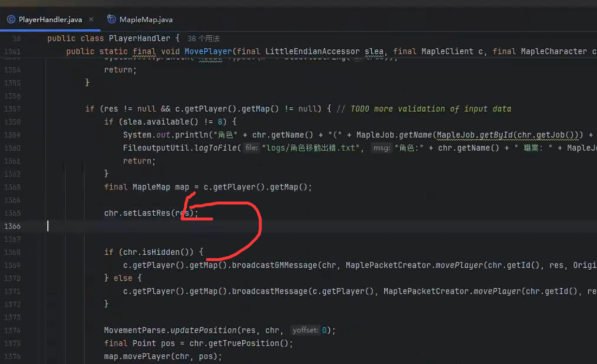Click the PlayerHandler class name in sticky header
Viewport: 597px width, 364px height.
(x=140, y=38)
